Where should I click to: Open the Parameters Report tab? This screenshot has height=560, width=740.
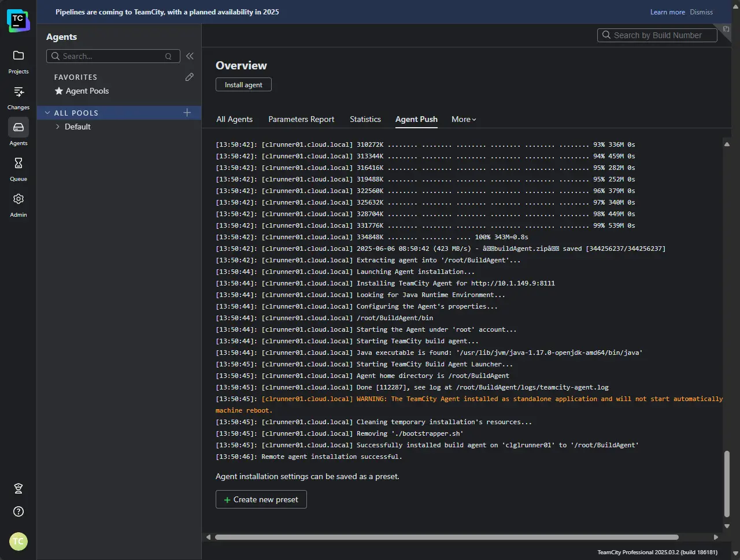point(301,120)
